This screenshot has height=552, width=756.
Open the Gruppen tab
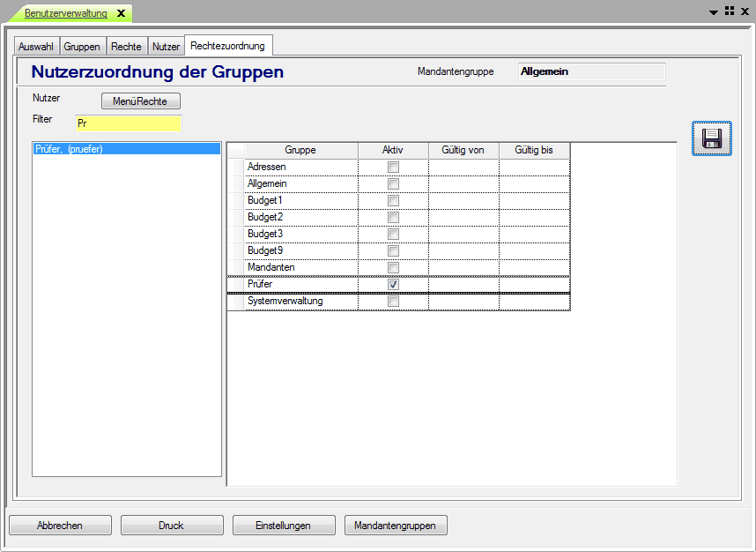click(x=82, y=46)
